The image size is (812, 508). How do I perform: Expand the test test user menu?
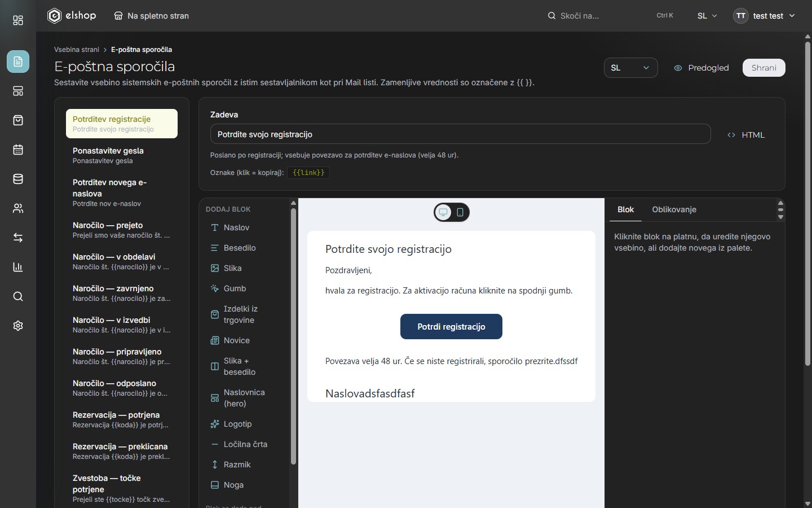[x=764, y=16]
